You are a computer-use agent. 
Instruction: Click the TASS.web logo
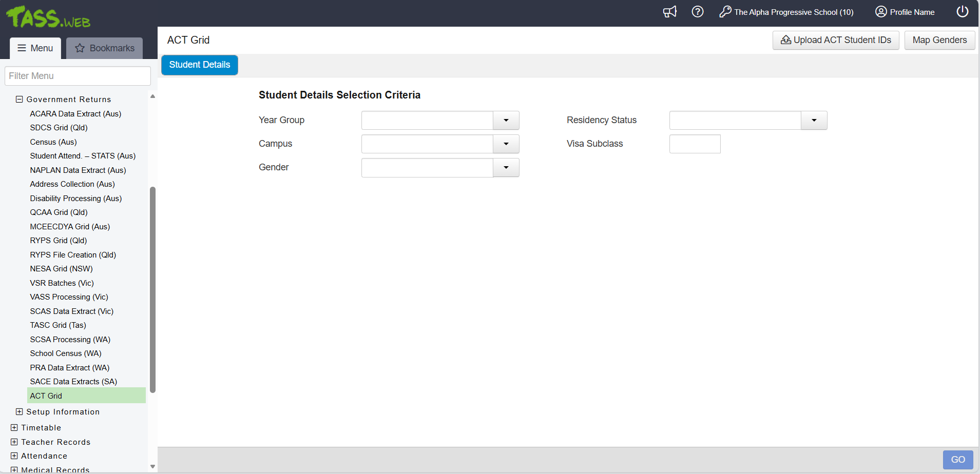[x=48, y=17]
